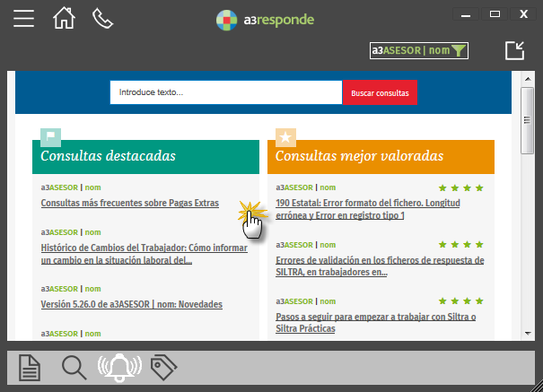This screenshot has width=543, height=392.
Task: Click star rating of SILTRA validation query
Action: click(461, 245)
